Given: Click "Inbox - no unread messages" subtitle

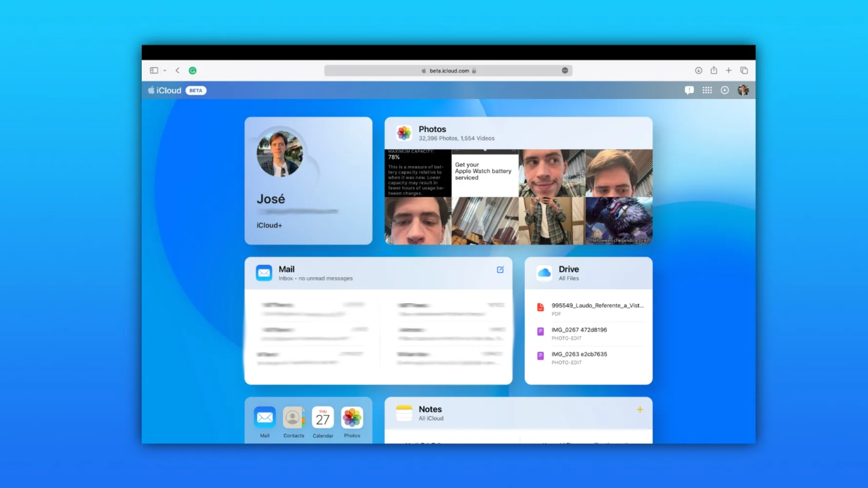Looking at the screenshot, I should click(x=316, y=279).
